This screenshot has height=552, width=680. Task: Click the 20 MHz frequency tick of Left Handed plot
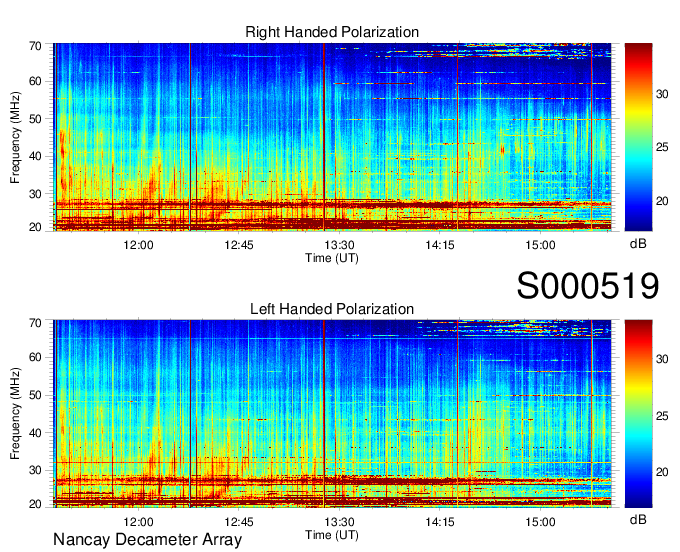pos(35,504)
